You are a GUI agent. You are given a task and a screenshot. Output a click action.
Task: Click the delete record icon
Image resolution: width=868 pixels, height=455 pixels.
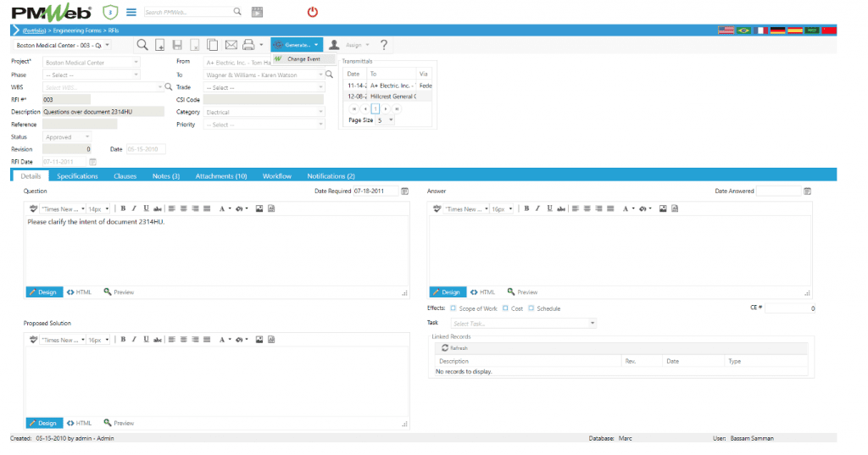pos(194,45)
